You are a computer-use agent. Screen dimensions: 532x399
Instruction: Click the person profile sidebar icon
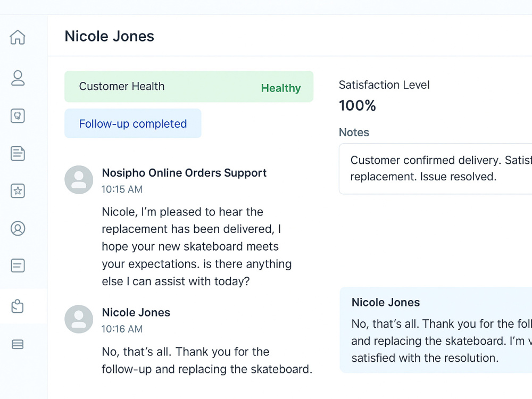[x=18, y=78]
